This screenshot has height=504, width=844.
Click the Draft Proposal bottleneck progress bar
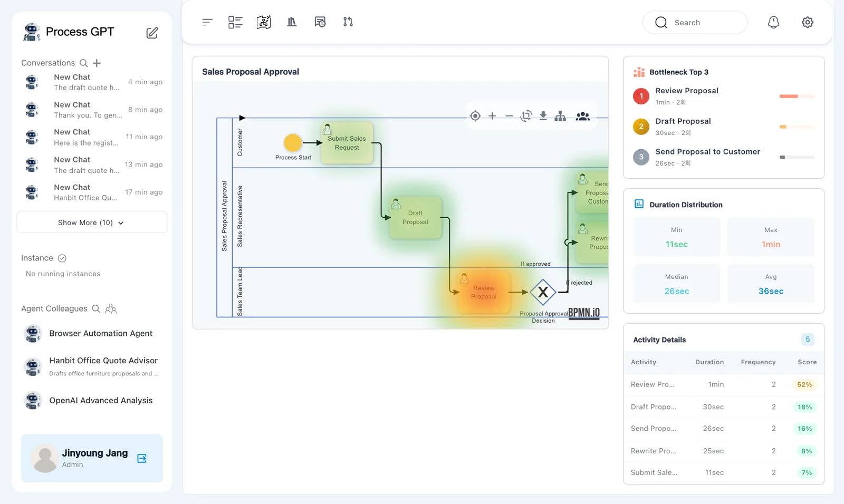point(797,127)
